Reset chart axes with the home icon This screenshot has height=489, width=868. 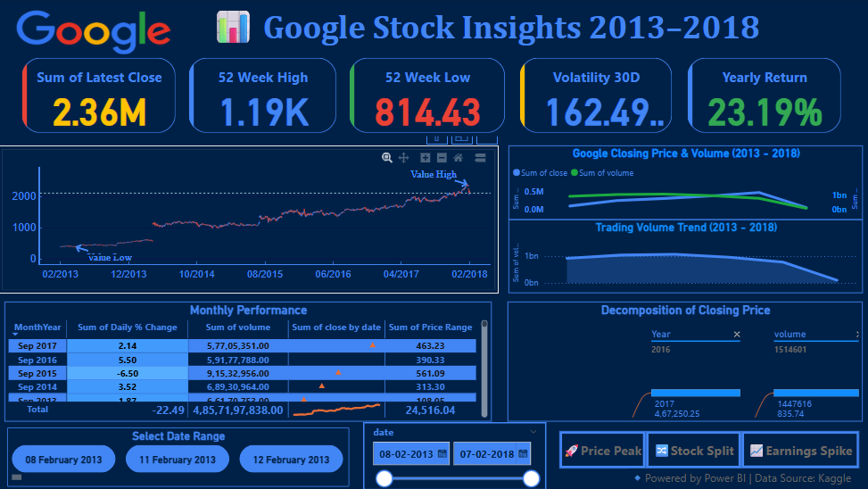click(458, 158)
